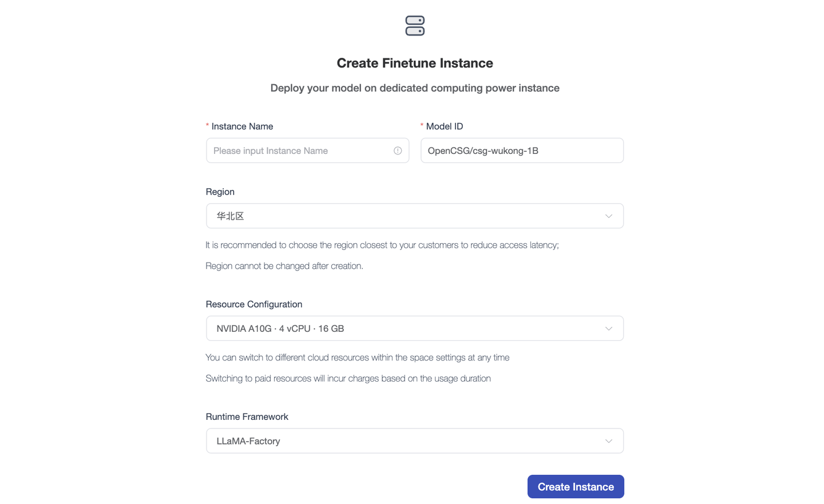
Task: Click the Instance Name label
Action: pyautogui.click(x=242, y=126)
